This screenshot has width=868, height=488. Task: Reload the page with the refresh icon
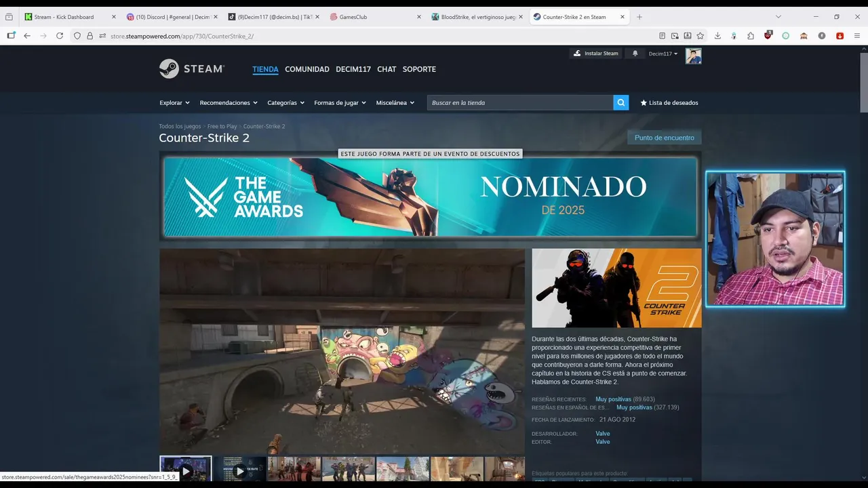coord(60,35)
